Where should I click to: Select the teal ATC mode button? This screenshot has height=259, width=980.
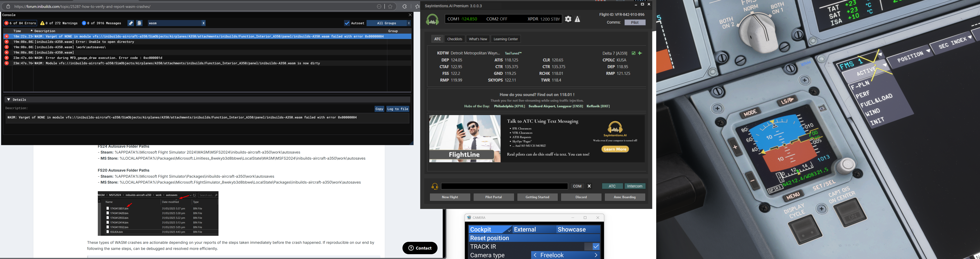(612, 186)
